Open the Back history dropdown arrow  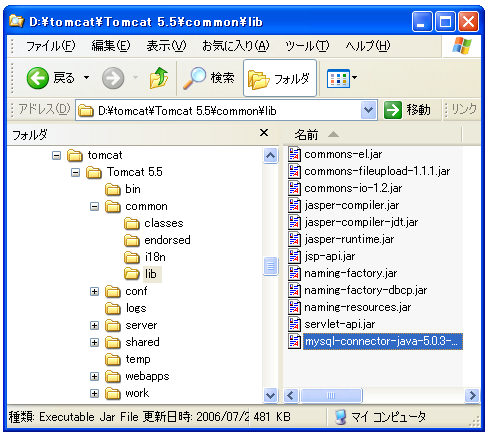(x=86, y=78)
